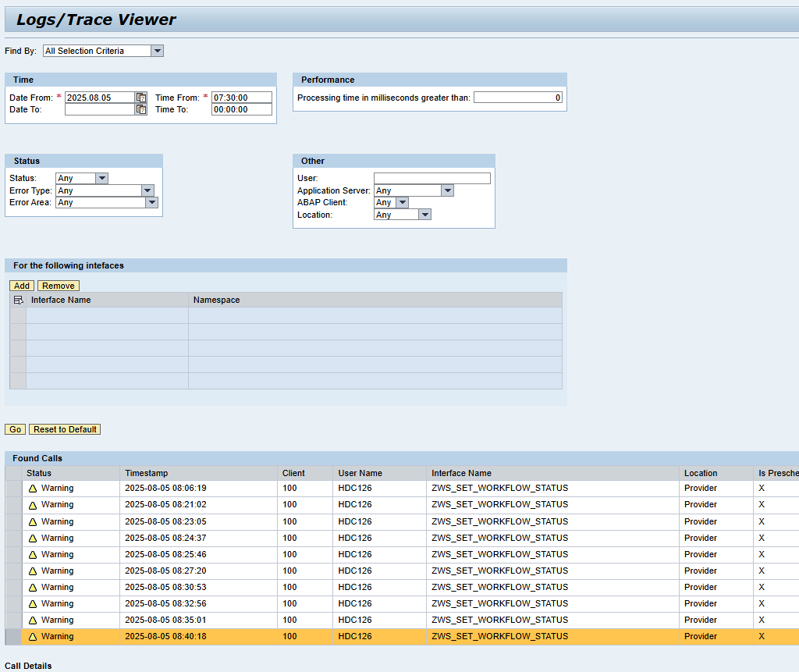
Task: Click Reset to Default button
Action: coord(65,429)
